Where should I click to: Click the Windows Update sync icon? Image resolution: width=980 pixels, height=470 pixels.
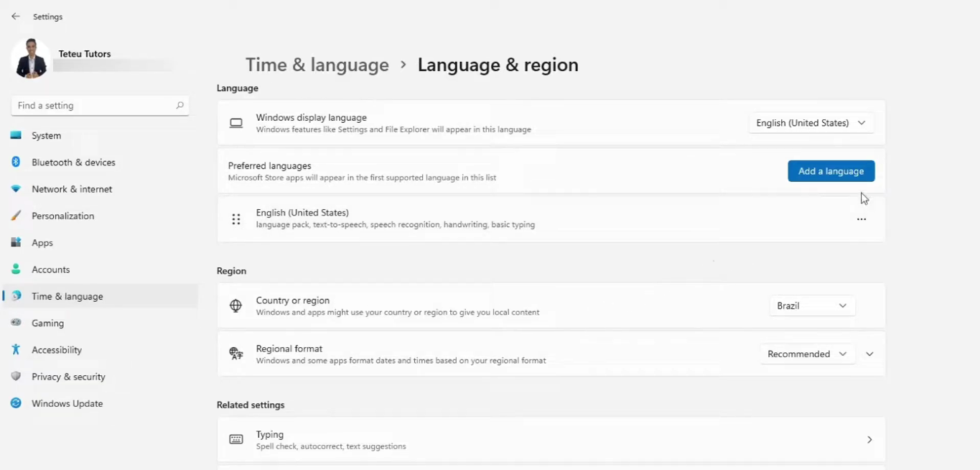[x=16, y=403]
